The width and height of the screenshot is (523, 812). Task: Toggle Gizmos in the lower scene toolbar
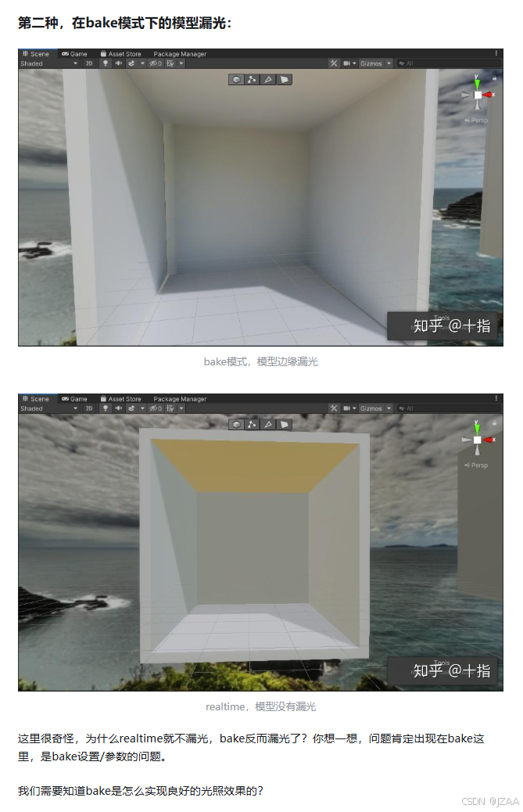coord(371,408)
